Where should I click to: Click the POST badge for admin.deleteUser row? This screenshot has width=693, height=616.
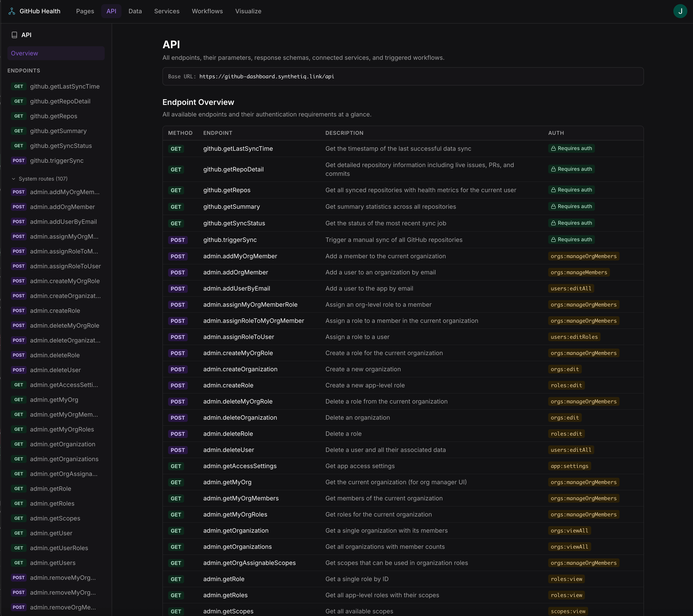pyautogui.click(x=178, y=450)
